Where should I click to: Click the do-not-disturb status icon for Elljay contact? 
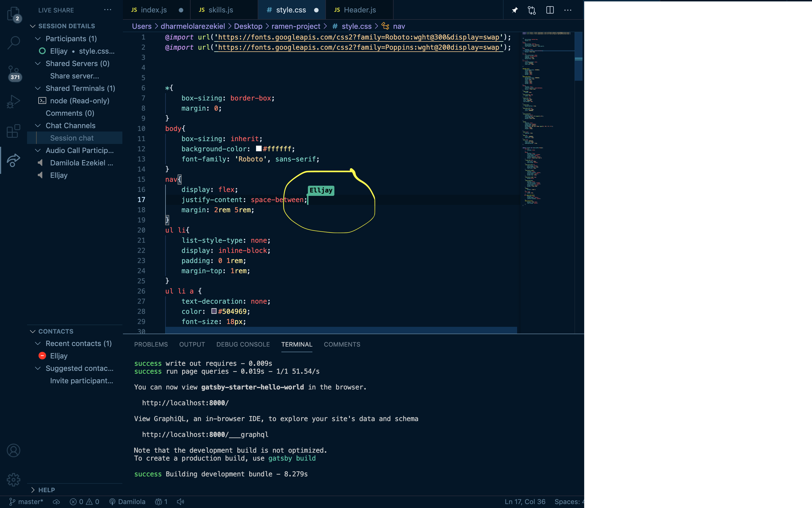click(x=42, y=356)
